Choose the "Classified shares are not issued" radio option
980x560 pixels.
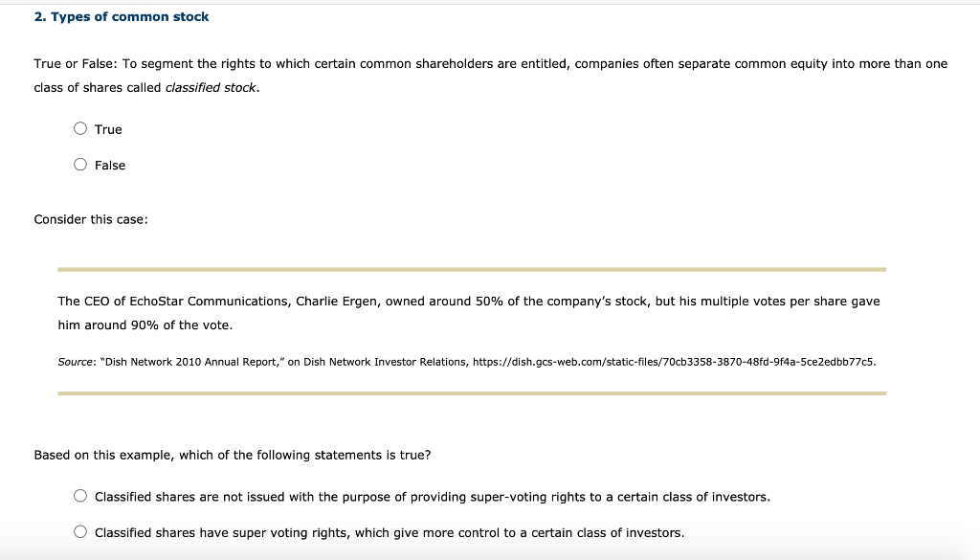coord(80,496)
